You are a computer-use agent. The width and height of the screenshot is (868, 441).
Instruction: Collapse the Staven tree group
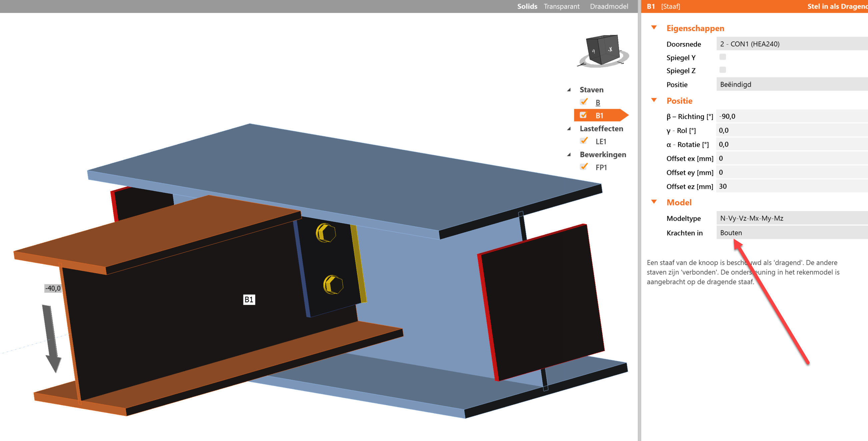click(569, 90)
